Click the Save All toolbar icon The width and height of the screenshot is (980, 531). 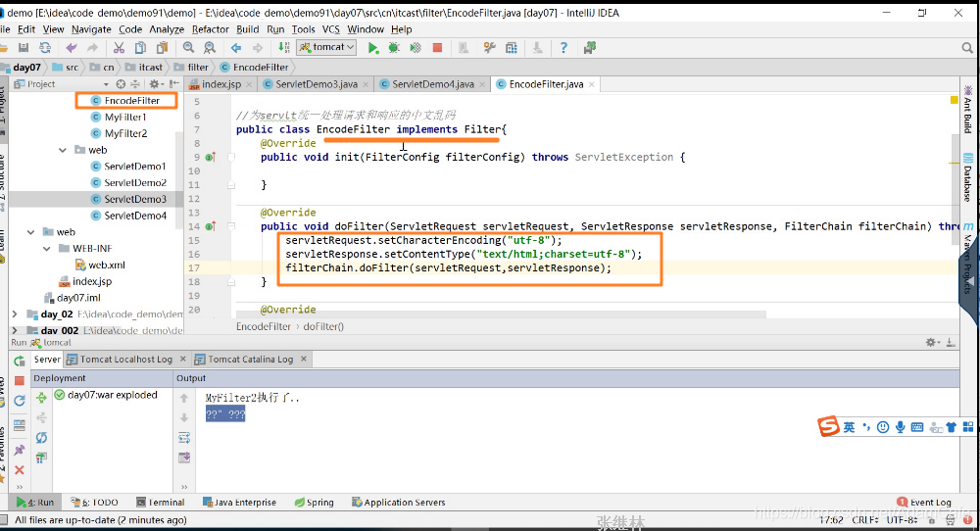click(24, 47)
